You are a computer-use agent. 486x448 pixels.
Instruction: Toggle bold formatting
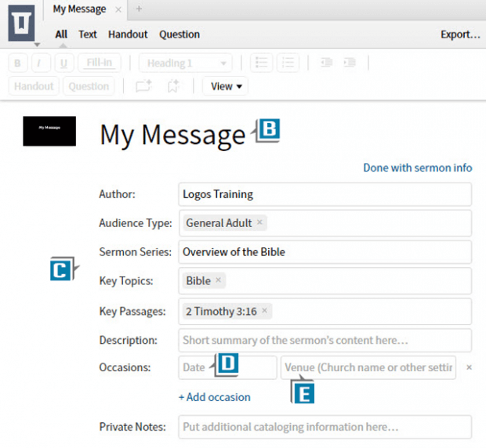coord(17,63)
